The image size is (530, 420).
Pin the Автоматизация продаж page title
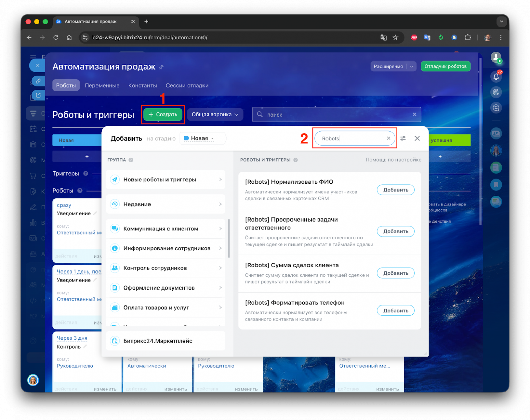(x=161, y=67)
